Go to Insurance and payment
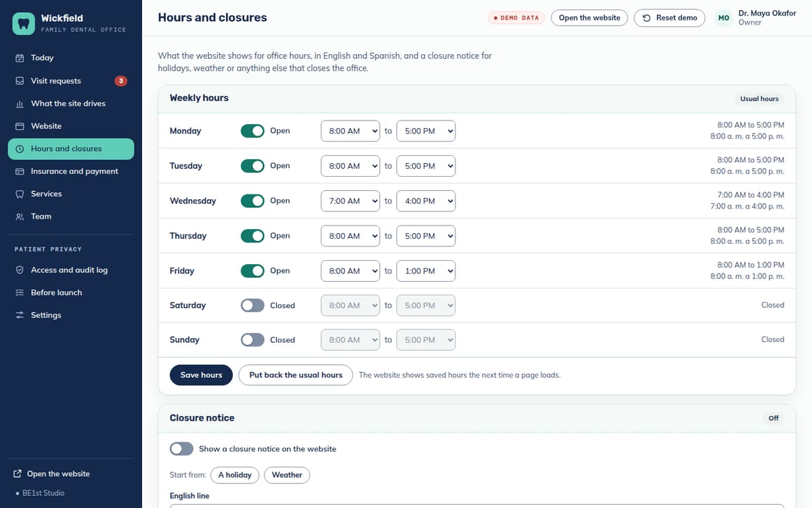 coord(71,171)
